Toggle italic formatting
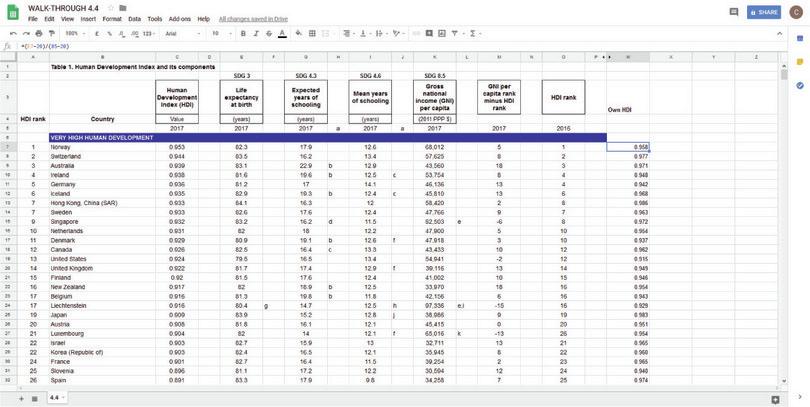This screenshot has width=810, height=407. [x=256, y=34]
